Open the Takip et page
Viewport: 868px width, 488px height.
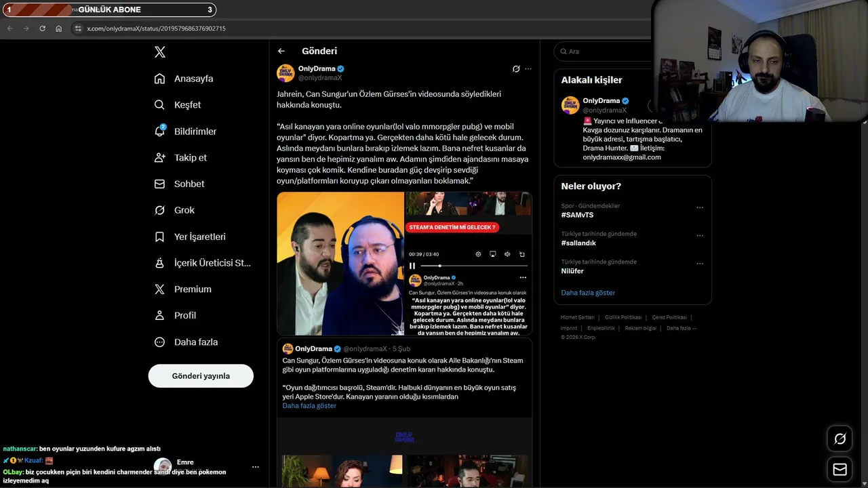(180, 158)
